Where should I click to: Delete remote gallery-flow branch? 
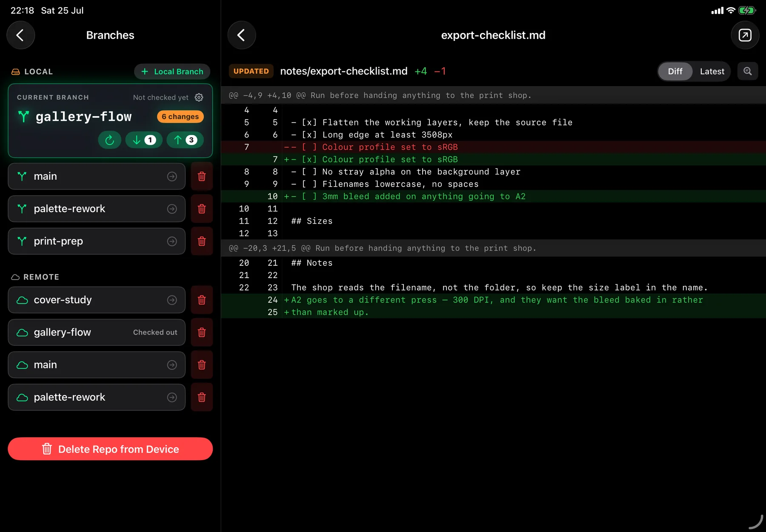202,332
